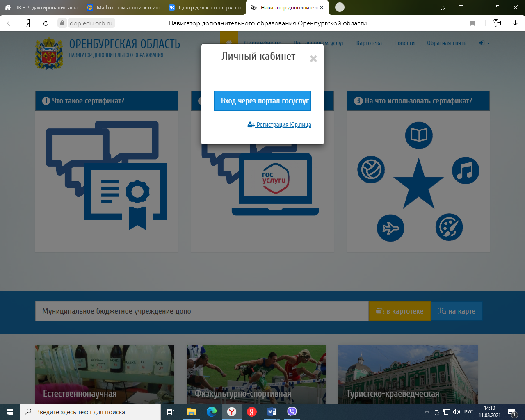Click the airplane icon
525x420 pixels.
coord(390,228)
